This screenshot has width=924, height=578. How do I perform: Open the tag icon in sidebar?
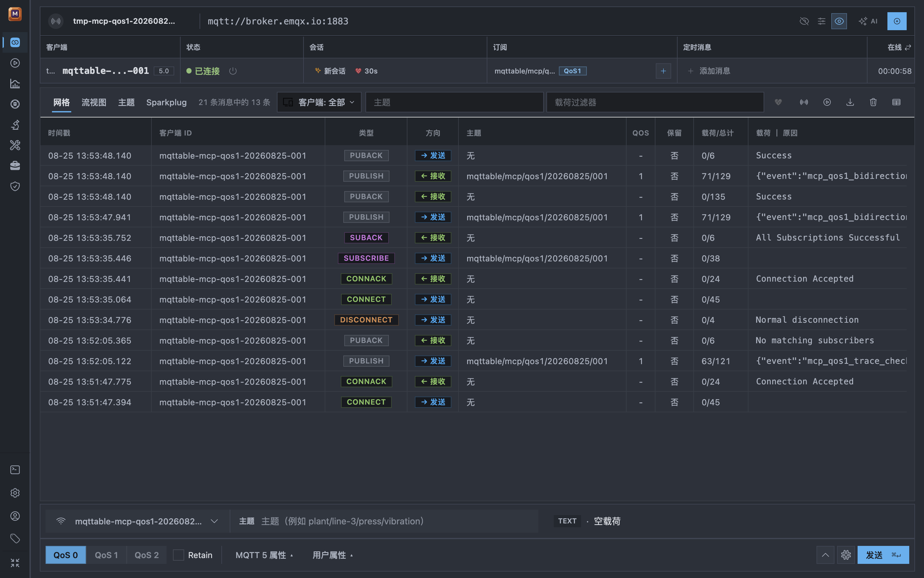[15, 539]
